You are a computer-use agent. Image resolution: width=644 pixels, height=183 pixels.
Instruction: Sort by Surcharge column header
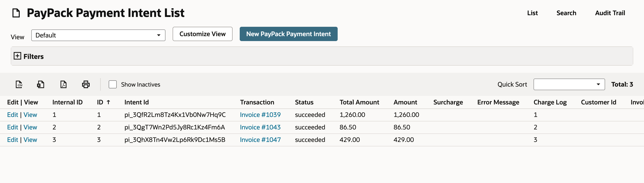click(448, 102)
